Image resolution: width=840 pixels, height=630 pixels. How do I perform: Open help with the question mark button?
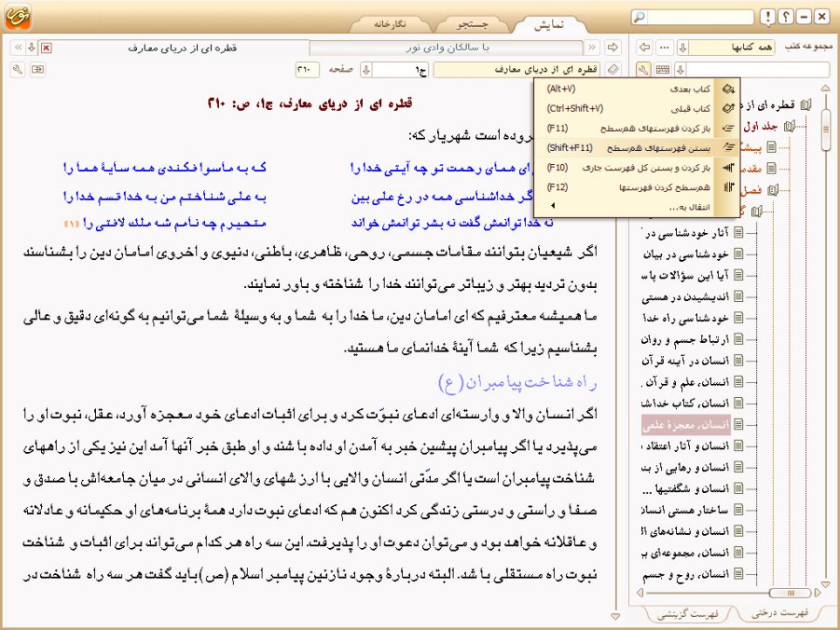pyautogui.click(x=785, y=17)
